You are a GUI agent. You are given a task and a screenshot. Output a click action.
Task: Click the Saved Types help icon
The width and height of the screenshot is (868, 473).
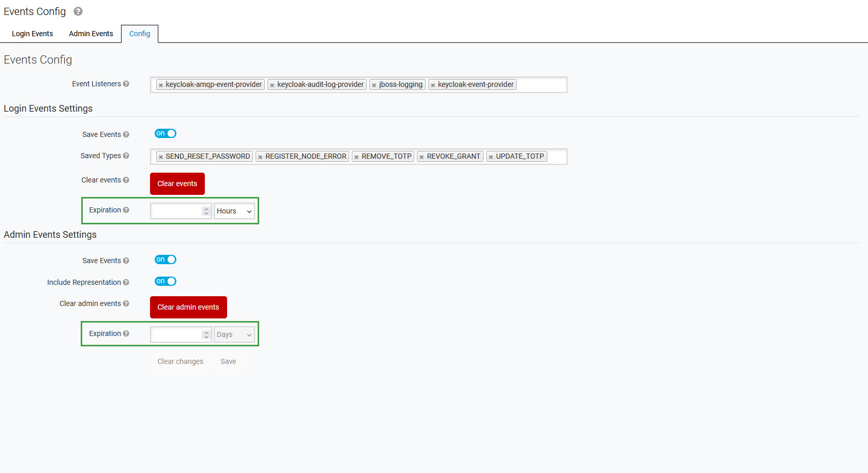pyautogui.click(x=126, y=156)
